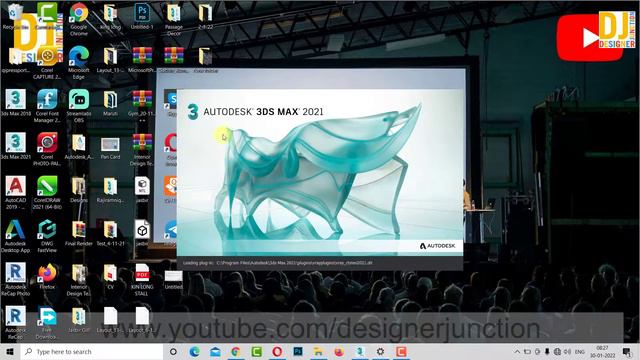Open CV folder on desktop
This screenshot has width=640, height=360.
110,276
